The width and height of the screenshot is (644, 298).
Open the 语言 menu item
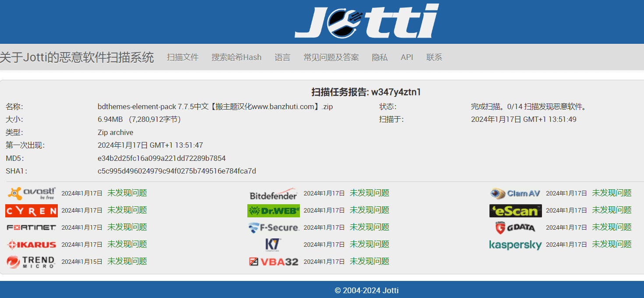(x=282, y=57)
